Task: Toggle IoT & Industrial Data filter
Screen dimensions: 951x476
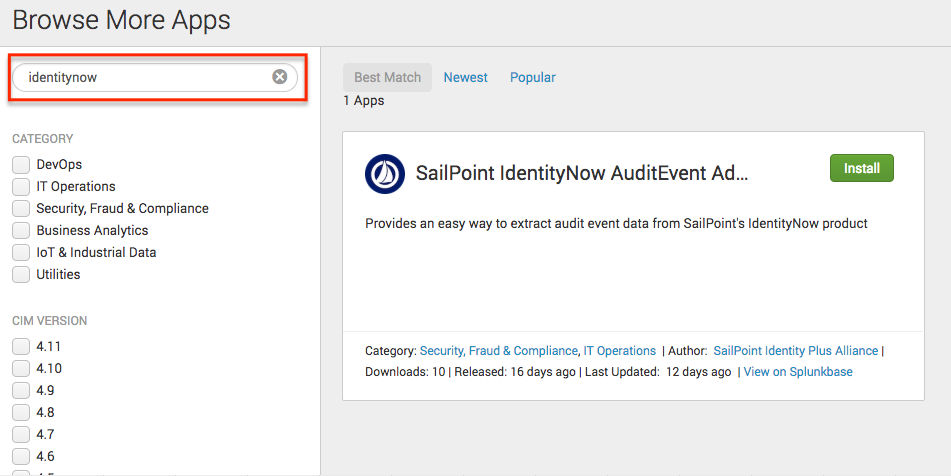Action: [x=21, y=252]
